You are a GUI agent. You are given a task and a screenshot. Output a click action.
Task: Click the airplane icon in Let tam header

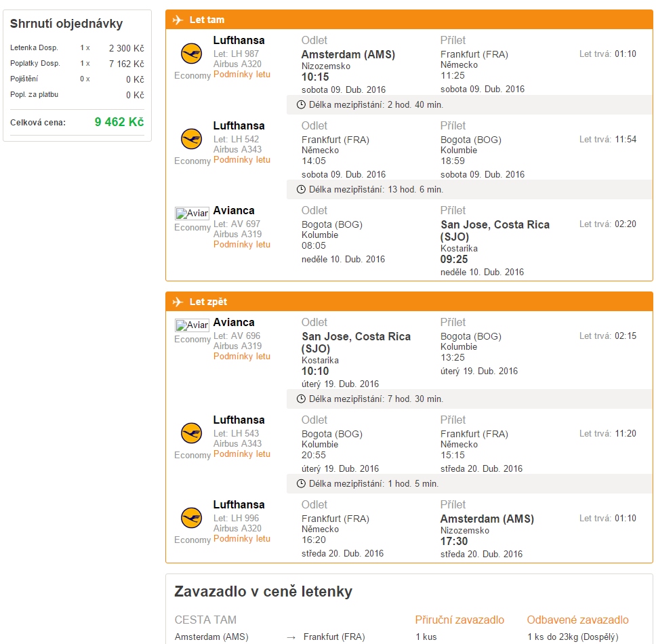[178, 20]
